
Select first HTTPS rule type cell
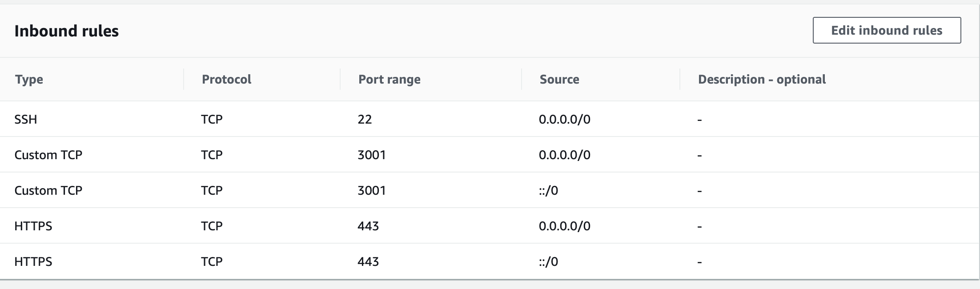pyautogui.click(x=33, y=226)
